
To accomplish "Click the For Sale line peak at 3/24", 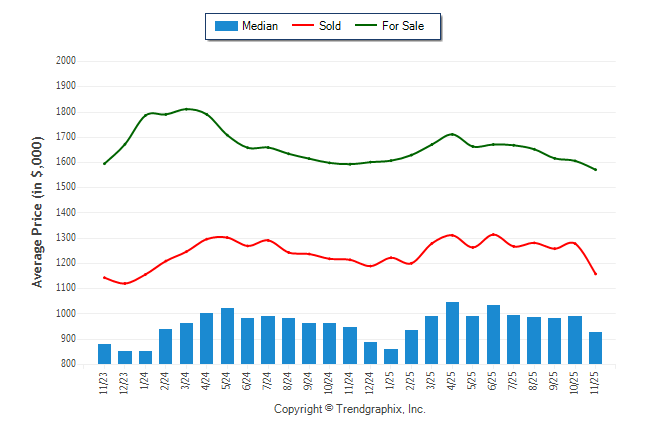I will click(x=187, y=109).
